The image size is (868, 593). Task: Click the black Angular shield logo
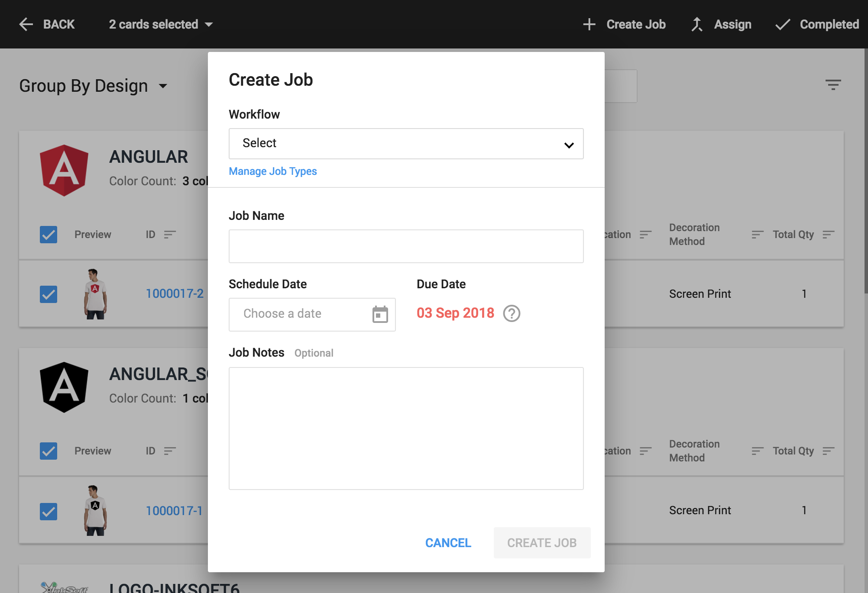point(64,387)
